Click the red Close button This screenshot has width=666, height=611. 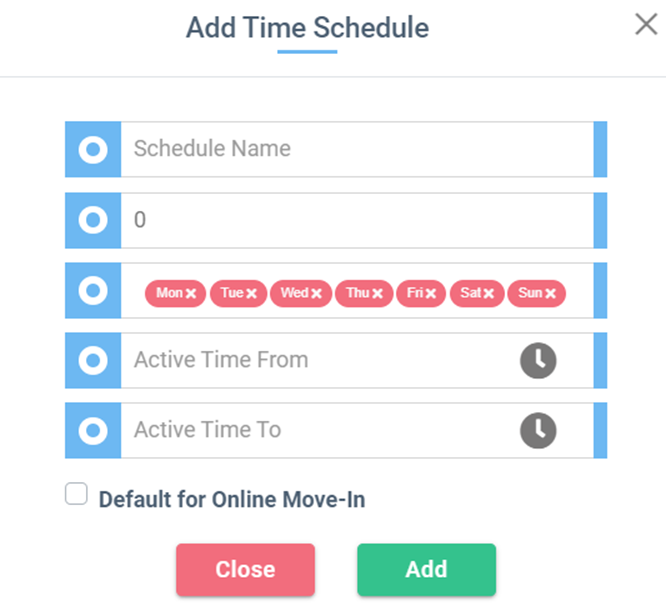(246, 569)
